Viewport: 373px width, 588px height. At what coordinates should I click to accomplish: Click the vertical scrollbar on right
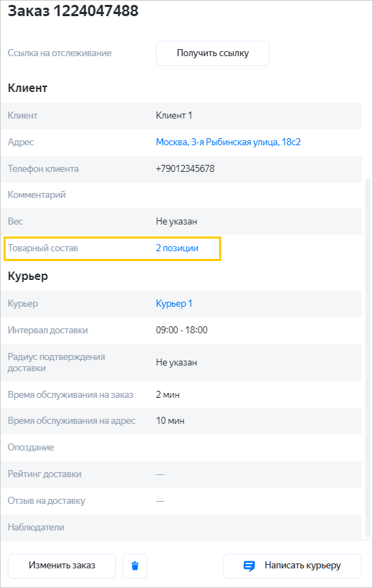point(367,358)
